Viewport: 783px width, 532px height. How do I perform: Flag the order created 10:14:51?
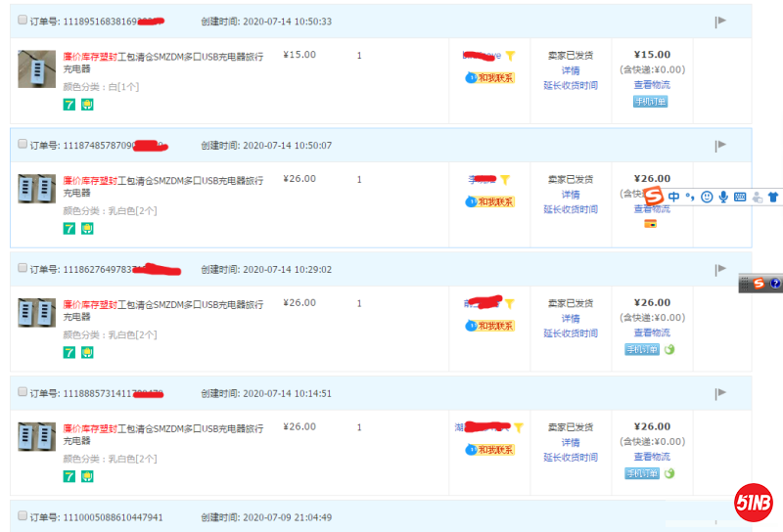tap(720, 393)
